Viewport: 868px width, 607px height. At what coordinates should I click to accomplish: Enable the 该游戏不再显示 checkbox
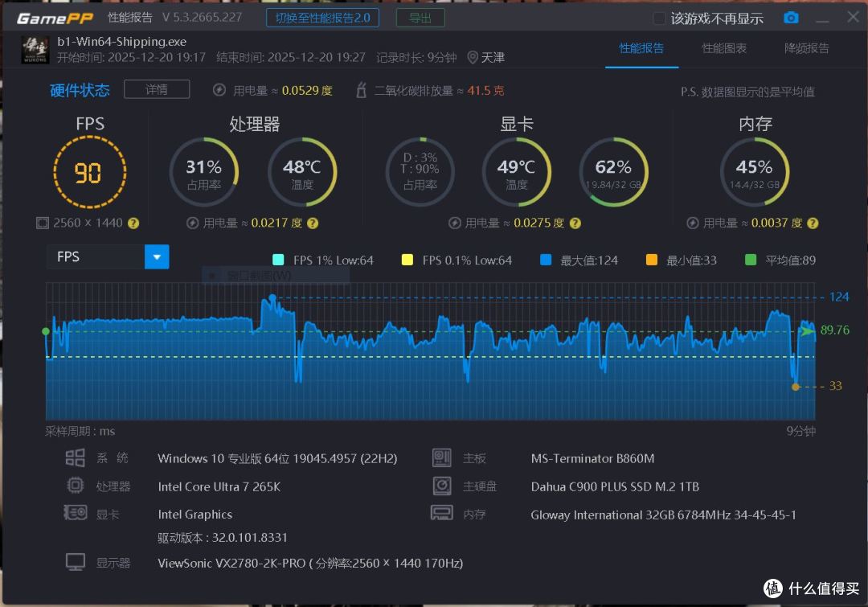coord(659,18)
